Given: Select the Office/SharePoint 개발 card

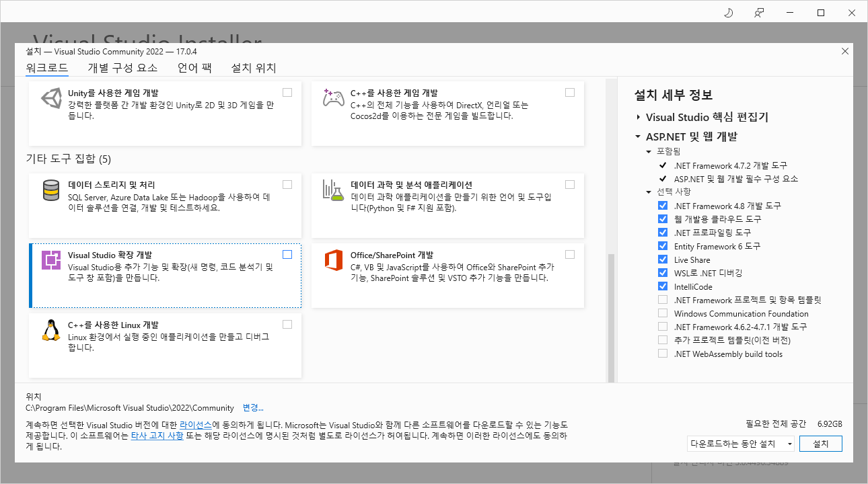Looking at the screenshot, I should [x=447, y=275].
